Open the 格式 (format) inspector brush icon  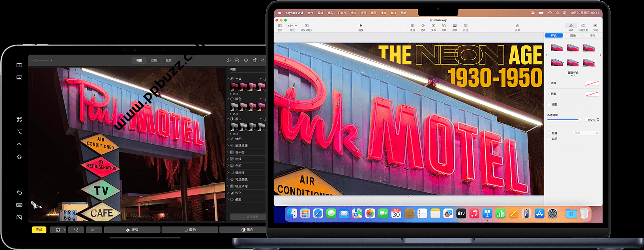[x=571, y=26]
